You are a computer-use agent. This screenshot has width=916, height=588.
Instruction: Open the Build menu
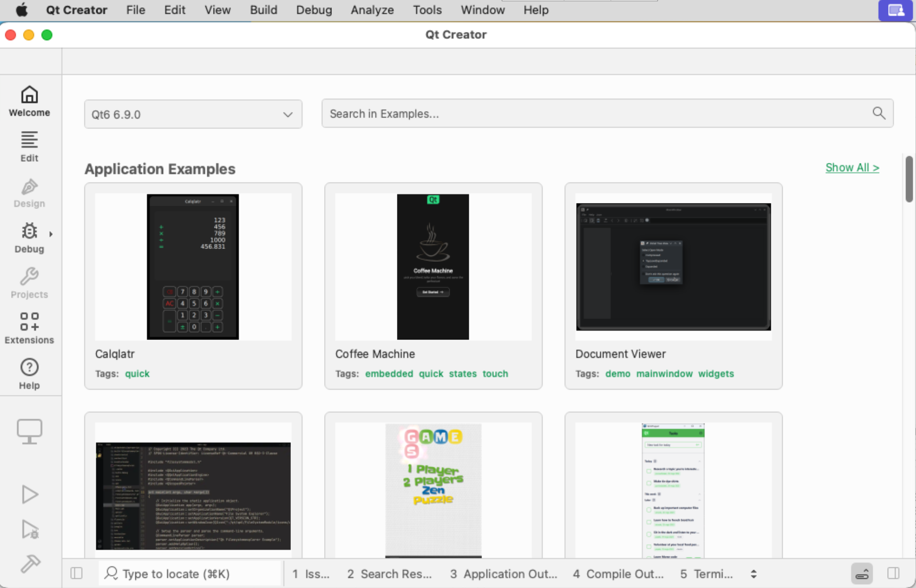click(264, 10)
